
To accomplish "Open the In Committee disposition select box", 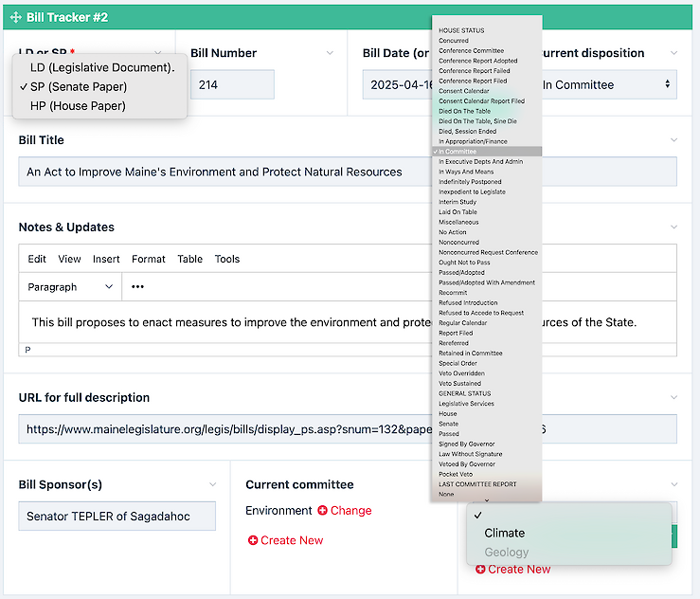I will pos(609,84).
